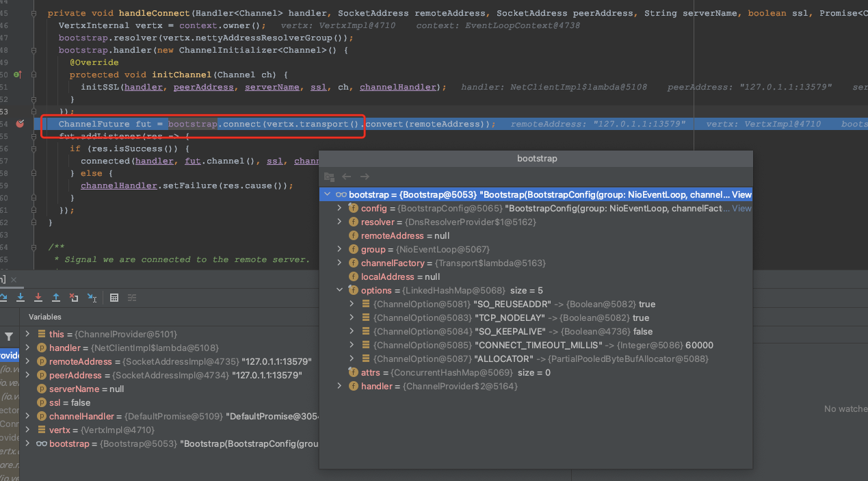Click the field icon beside localAddress
Screen dimensions: 868x481
tap(354, 277)
